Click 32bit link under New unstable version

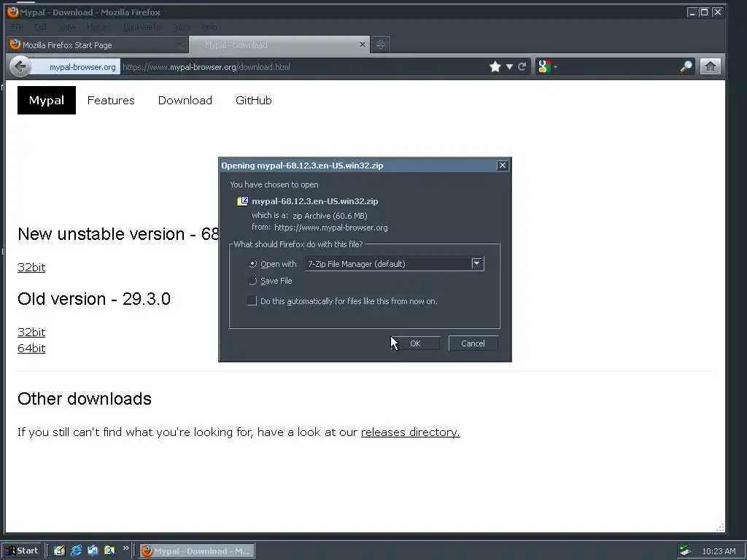31,267
